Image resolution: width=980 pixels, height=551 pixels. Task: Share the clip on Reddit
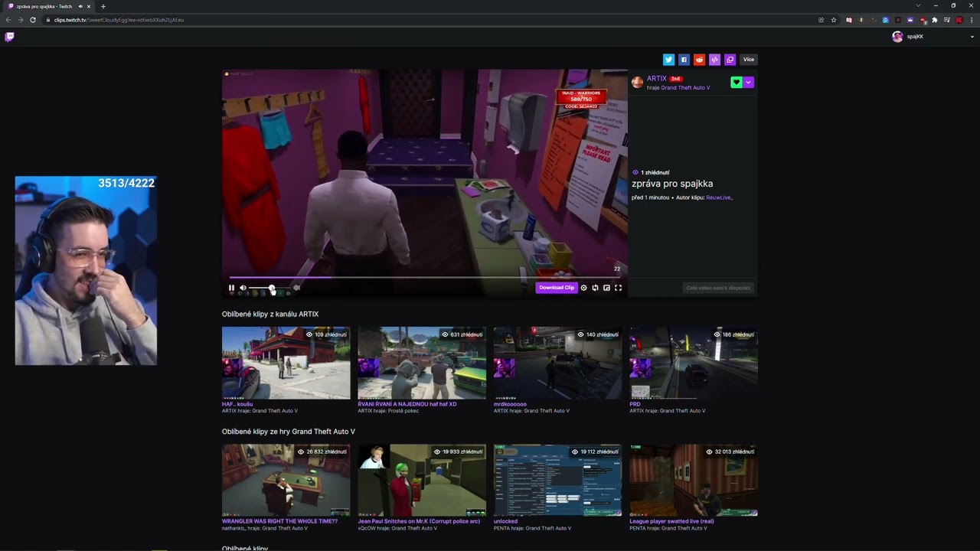699,60
